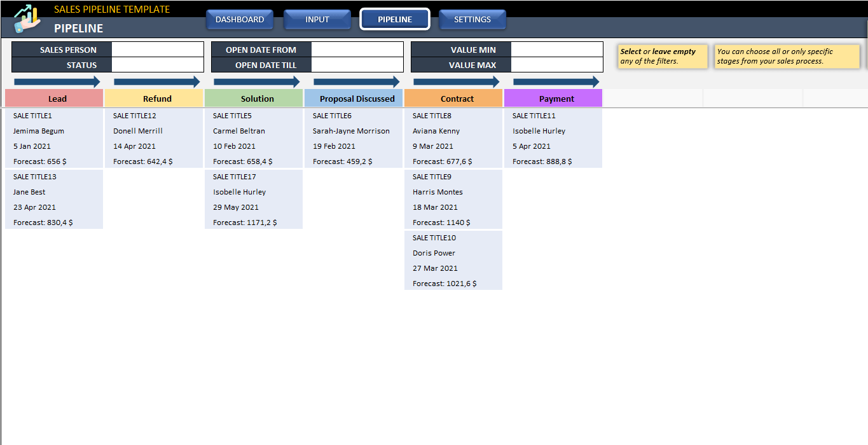Screen dimensions: 868x445
Task: Open the Sales Person filter dropdown
Action: click(157, 50)
